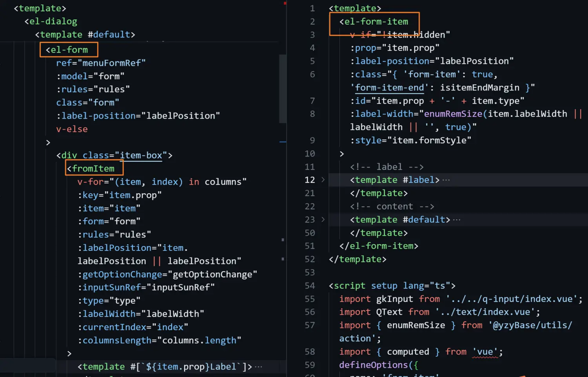Open the '../../q-input/index.vue' import path
The width and height of the screenshot is (588, 377).
click(x=512, y=299)
